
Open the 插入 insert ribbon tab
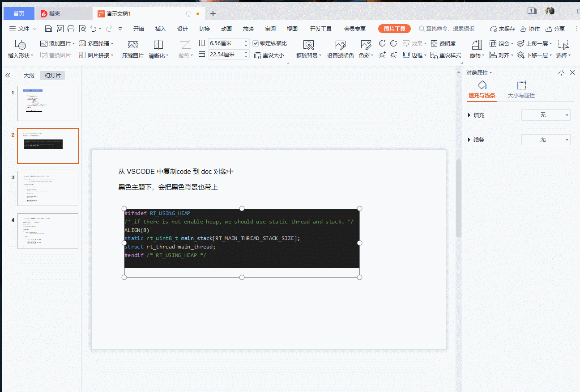(x=160, y=29)
